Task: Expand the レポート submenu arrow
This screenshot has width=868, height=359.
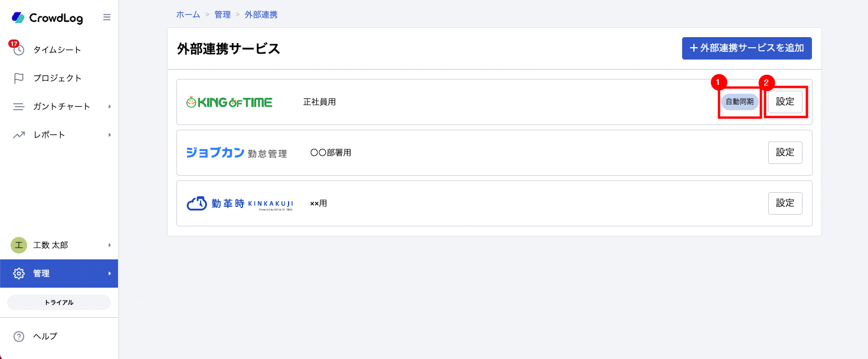Action: point(110,135)
